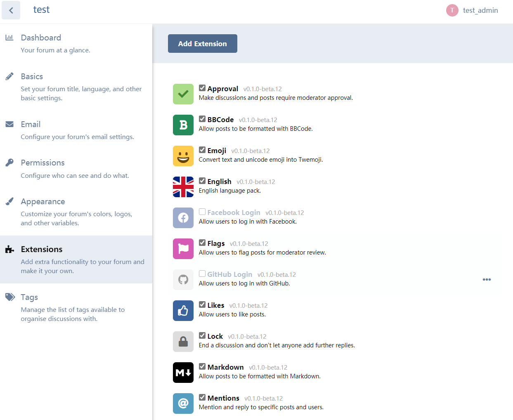
Task: Uncheck the English language pack checkbox
Action: coord(202,181)
